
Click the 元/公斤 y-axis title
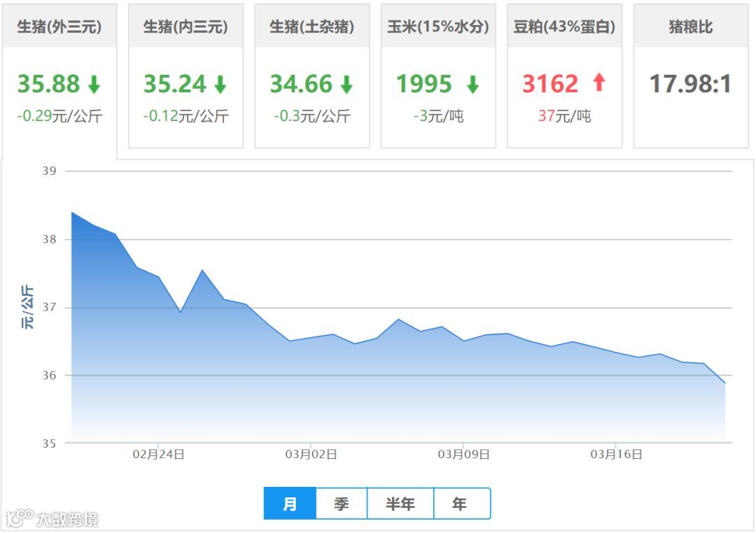click(x=27, y=307)
